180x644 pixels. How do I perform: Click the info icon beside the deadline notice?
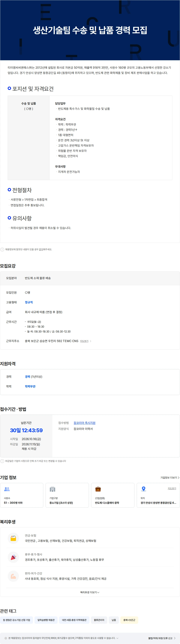pos(2,461)
